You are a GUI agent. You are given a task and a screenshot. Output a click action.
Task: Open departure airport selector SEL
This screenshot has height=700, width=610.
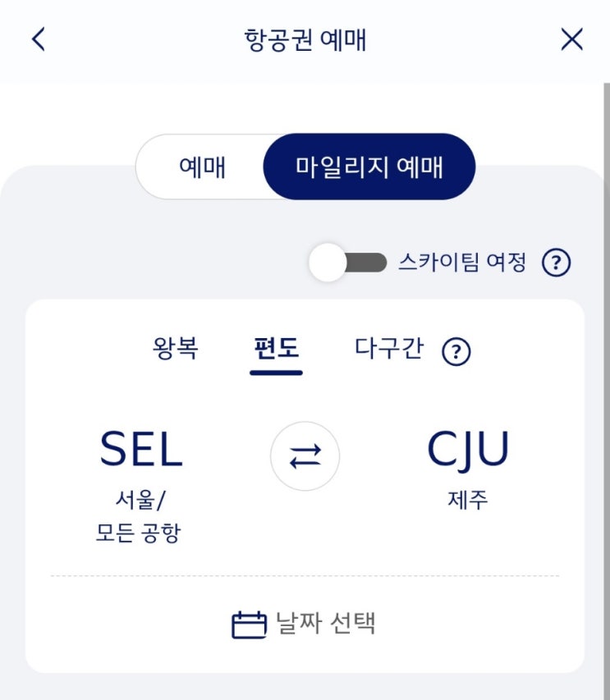click(x=140, y=451)
